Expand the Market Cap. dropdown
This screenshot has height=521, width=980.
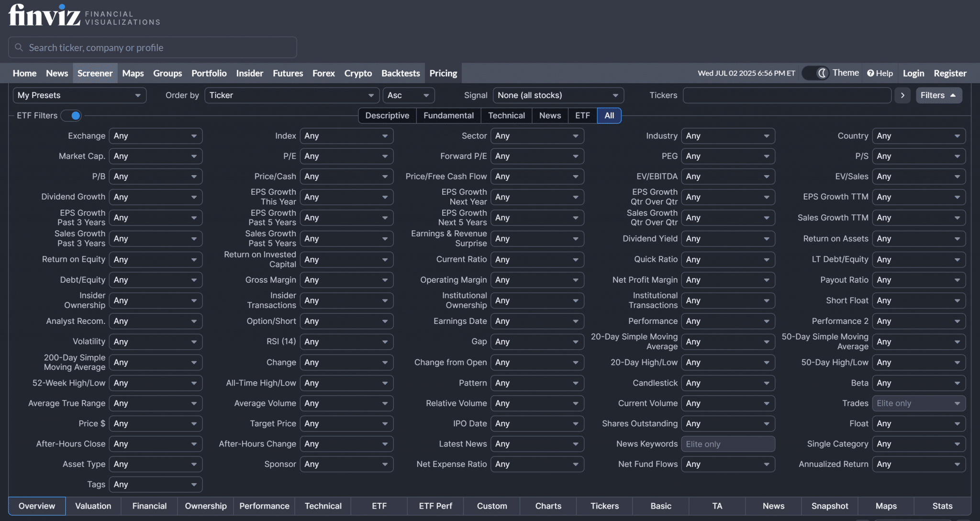[x=155, y=156]
